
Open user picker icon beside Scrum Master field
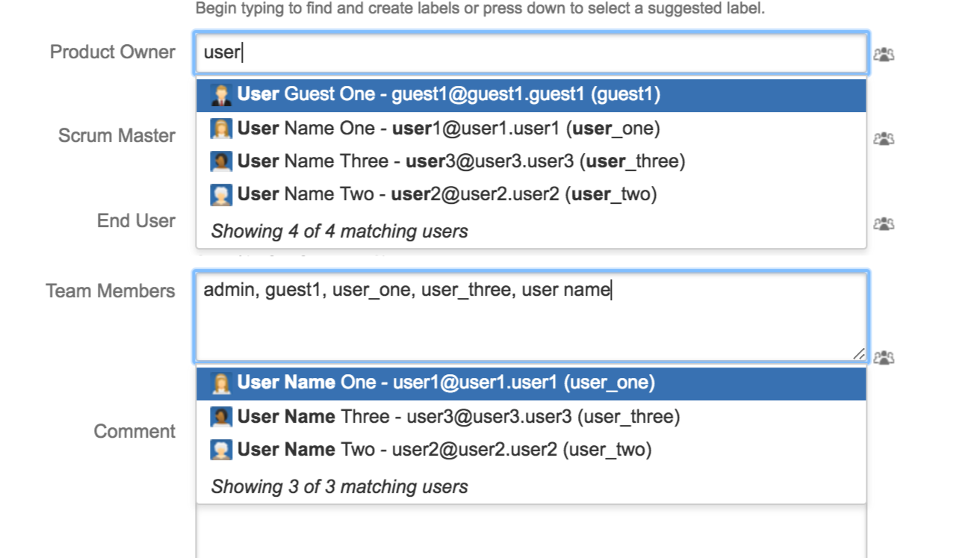884,139
